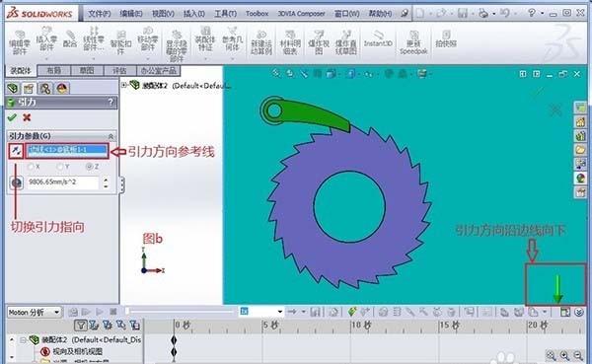Switch to the 草图 (Sketch) tab
This screenshot has height=364, width=592.
click(x=87, y=71)
